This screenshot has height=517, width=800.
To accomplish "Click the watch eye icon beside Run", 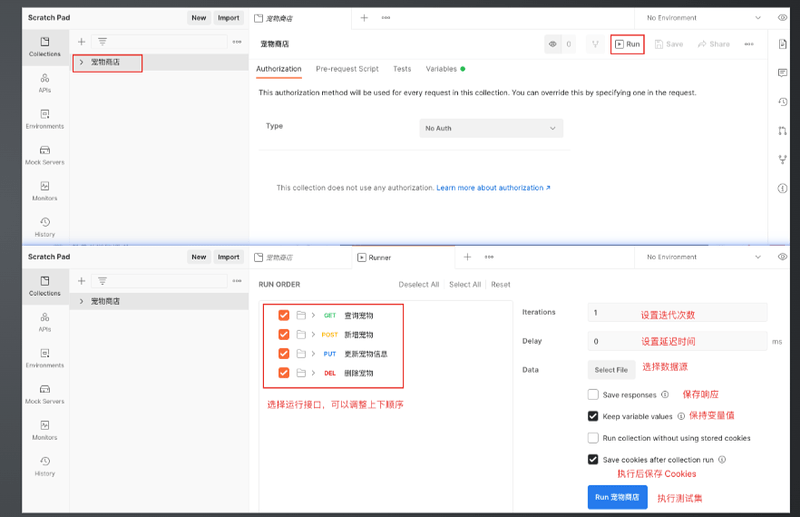I will point(553,44).
